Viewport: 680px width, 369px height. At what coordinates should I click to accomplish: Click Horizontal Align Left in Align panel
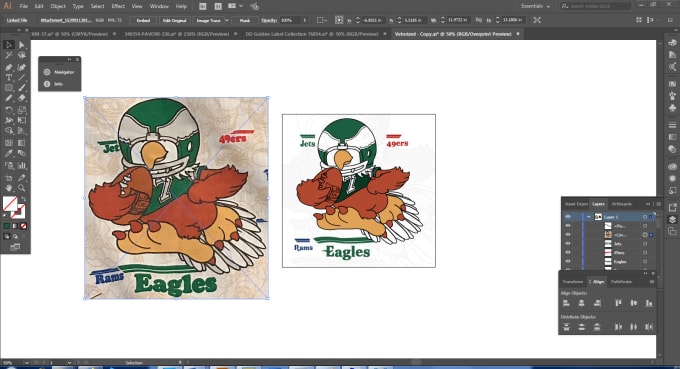point(566,303)
